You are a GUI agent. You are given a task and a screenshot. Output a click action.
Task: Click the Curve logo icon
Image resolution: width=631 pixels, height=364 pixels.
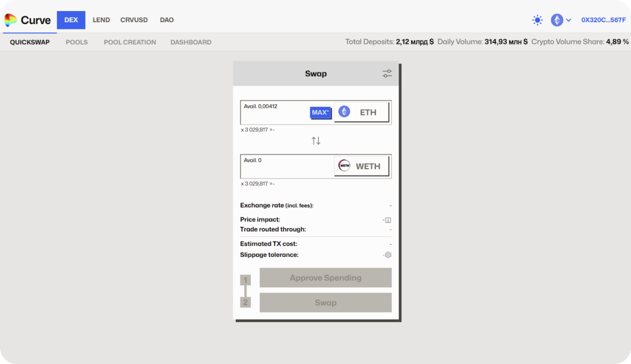coord(11,20)
